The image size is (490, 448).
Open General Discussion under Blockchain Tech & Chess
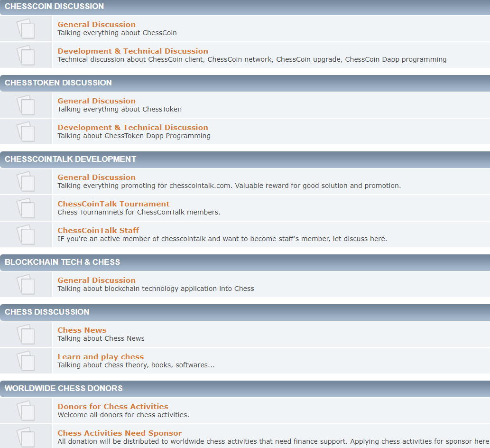pos(97,280)
